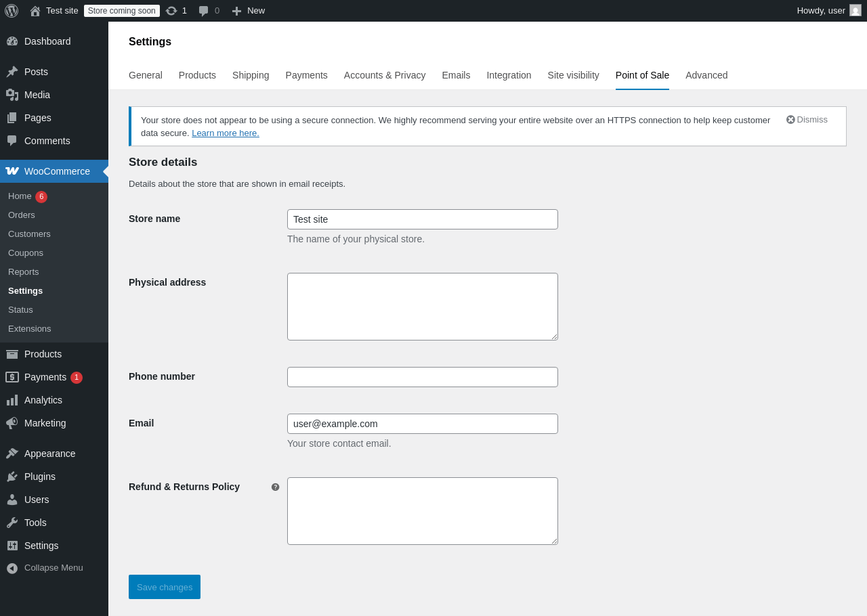Click the Dashboard gauge icon
867x616 pixels.
(x=12, y=41)
